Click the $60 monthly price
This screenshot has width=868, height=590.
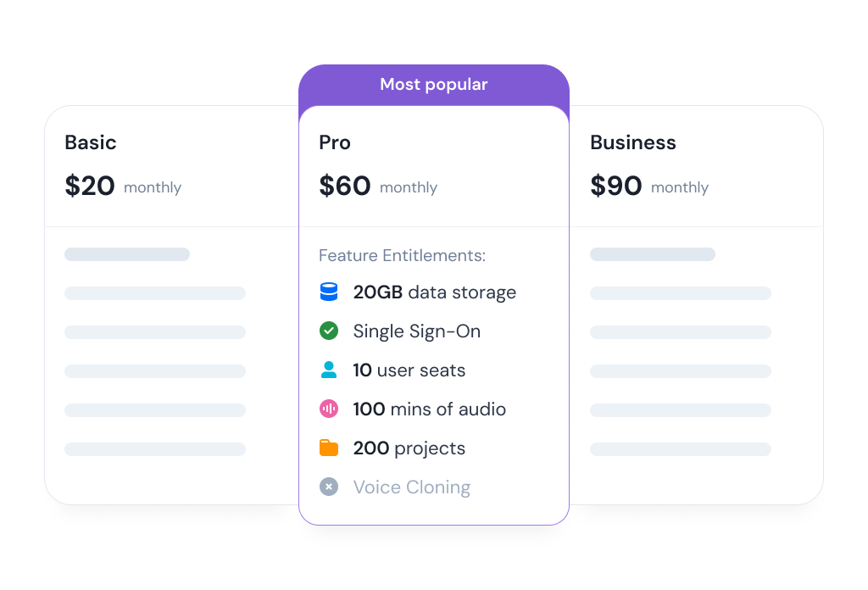[378, 186]
